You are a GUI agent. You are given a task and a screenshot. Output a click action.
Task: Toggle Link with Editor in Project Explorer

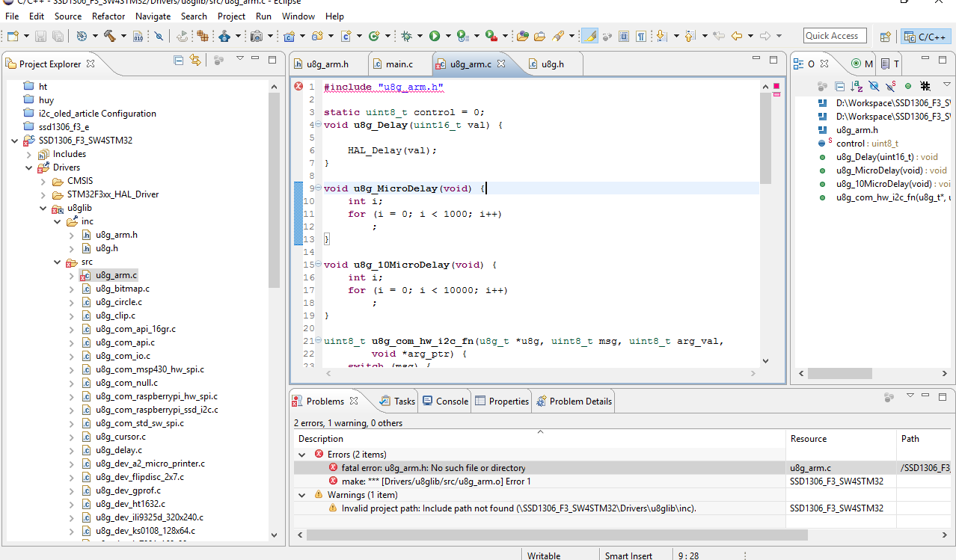coord(195,61)
